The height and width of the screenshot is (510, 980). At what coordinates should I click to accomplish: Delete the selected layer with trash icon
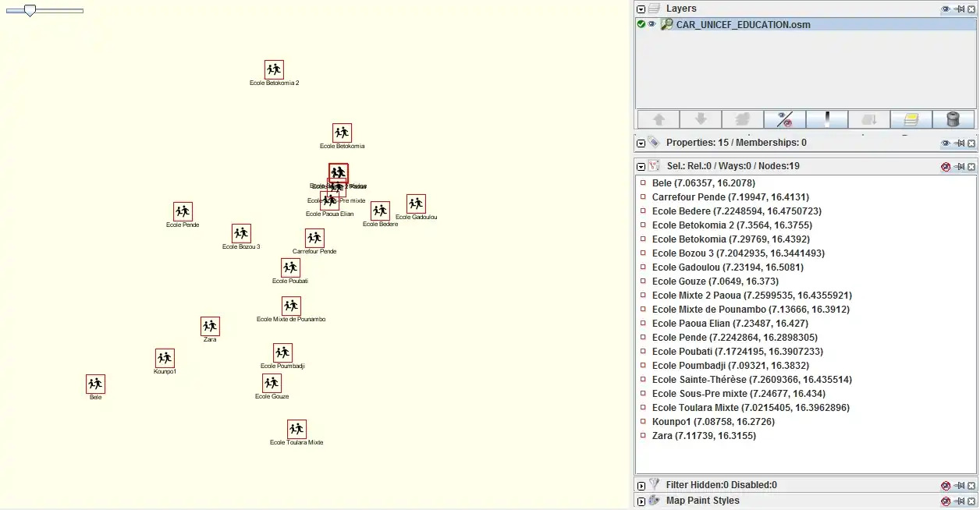[953, 119]
